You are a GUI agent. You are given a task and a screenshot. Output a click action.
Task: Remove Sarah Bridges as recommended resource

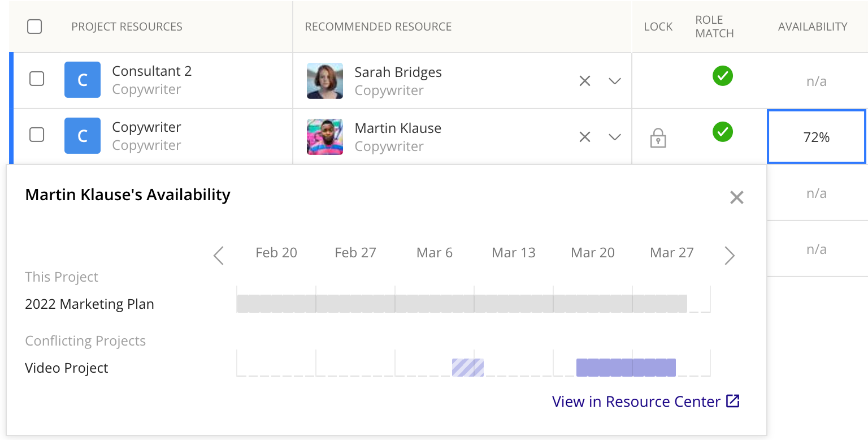coord(584,81)
